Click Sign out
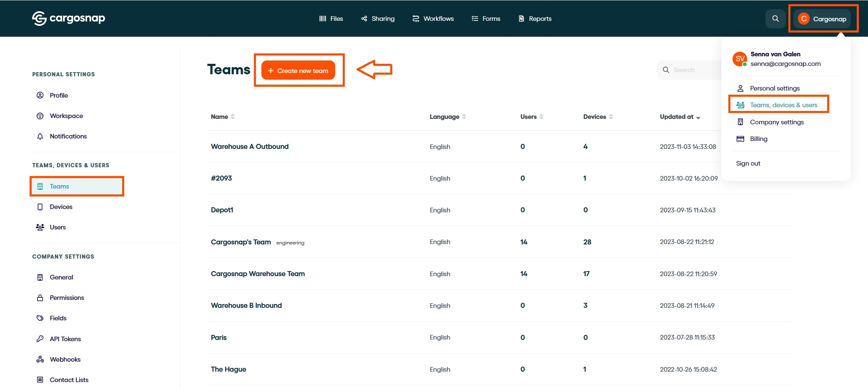 (748, 164)
